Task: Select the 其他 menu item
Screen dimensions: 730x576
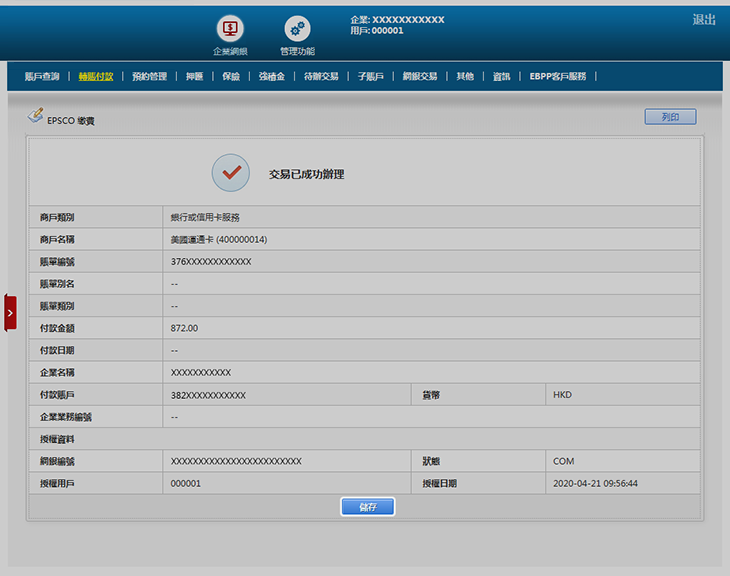Action: 465,76
